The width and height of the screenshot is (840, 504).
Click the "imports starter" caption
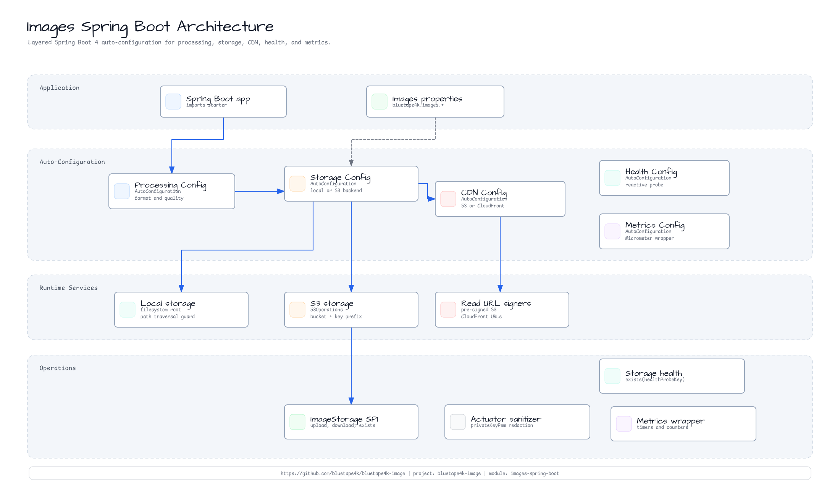[207, 105]
